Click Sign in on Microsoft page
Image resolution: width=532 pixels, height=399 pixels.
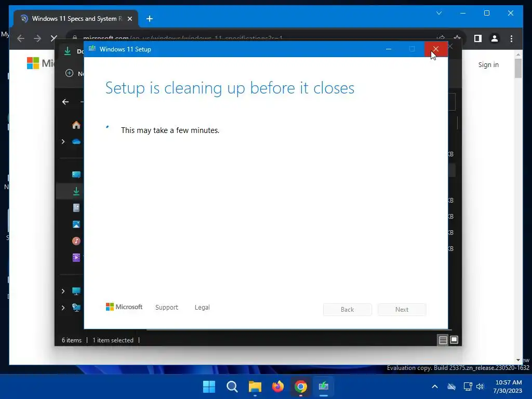point(488,64)
